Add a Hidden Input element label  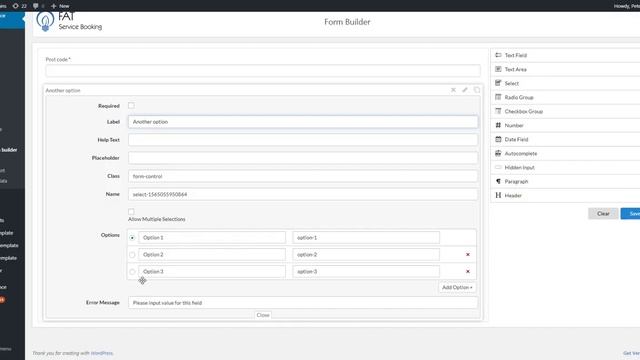pyautogui.click(x=520, y=168)
